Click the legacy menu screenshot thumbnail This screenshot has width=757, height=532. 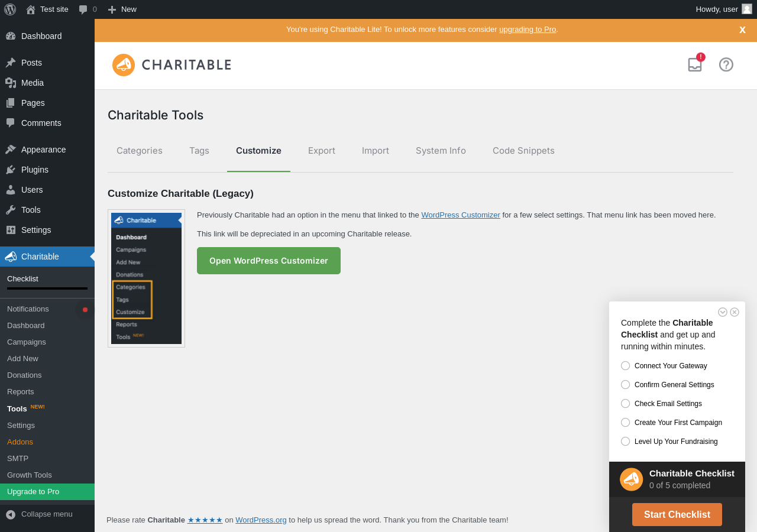146,278
